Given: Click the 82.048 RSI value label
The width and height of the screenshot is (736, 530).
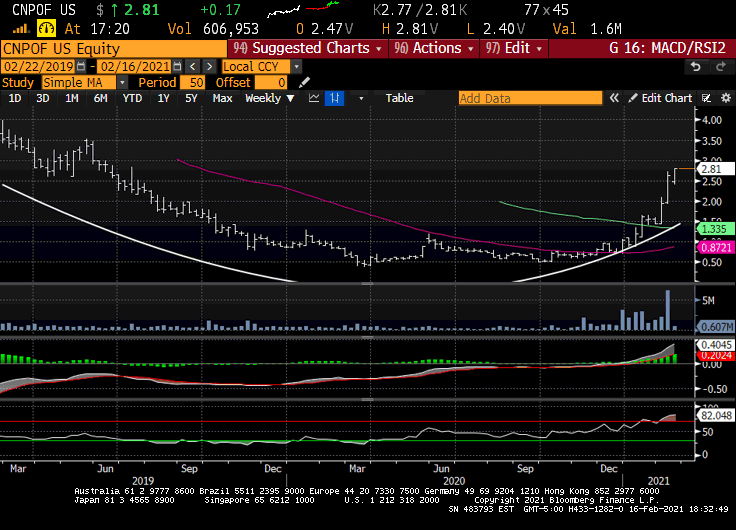Looking at the screenshot, I should coord(715,415).
